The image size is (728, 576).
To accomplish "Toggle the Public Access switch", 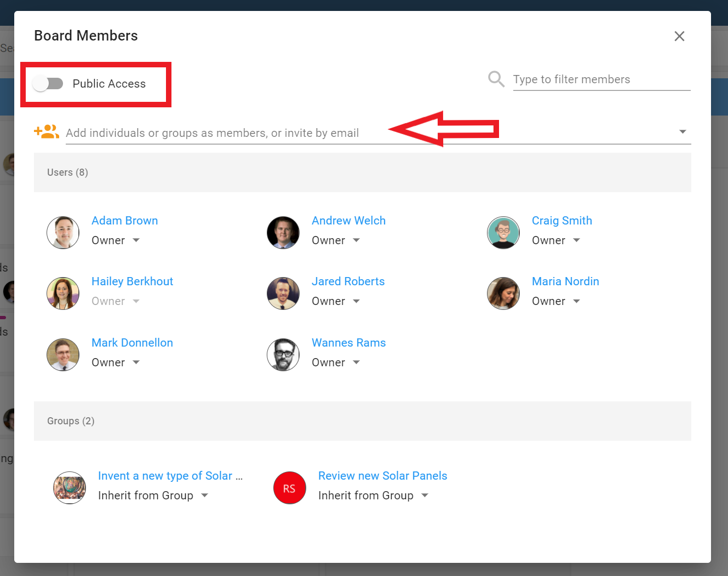I will (48, 83).
